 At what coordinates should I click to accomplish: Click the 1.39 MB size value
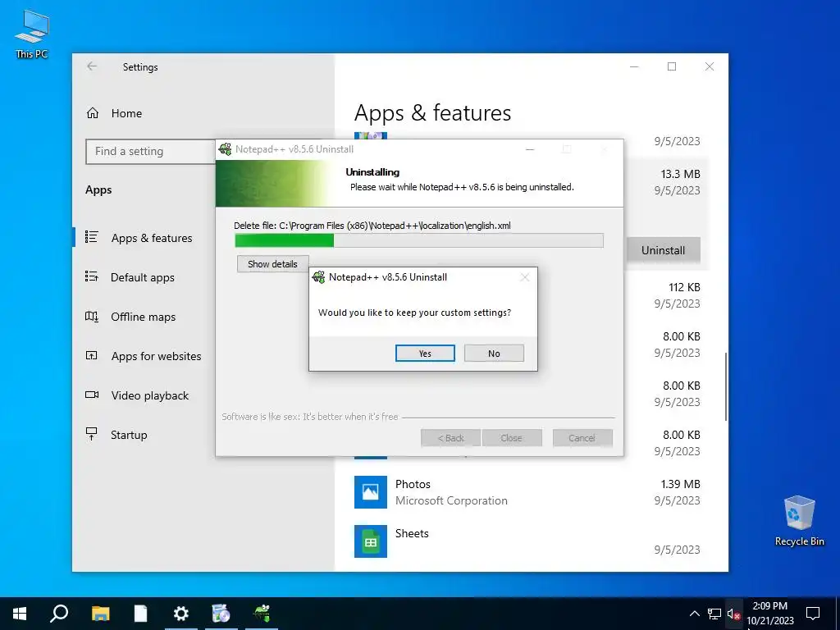[x=680, y=484]
